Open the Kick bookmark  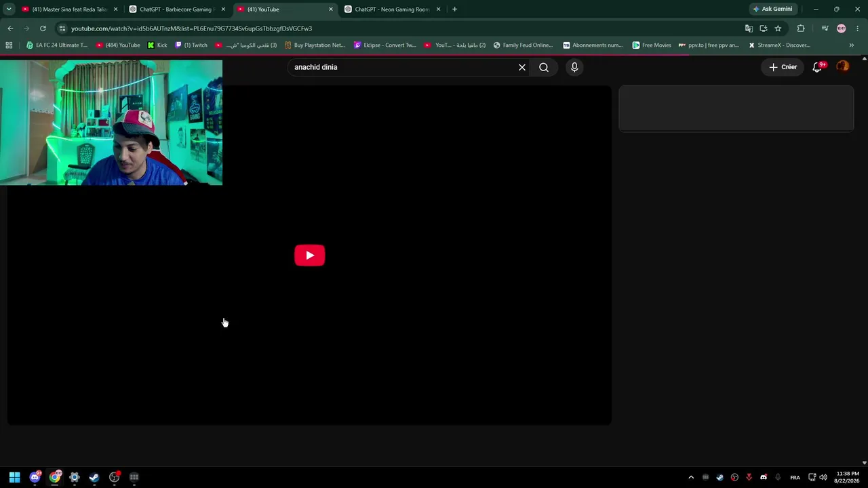[157, 45]
